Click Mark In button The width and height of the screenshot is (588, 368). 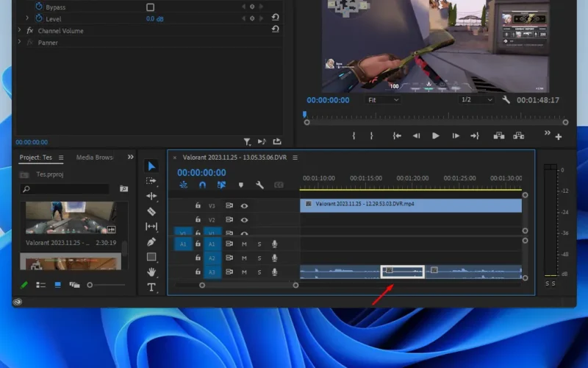click(x=354, y=136)
